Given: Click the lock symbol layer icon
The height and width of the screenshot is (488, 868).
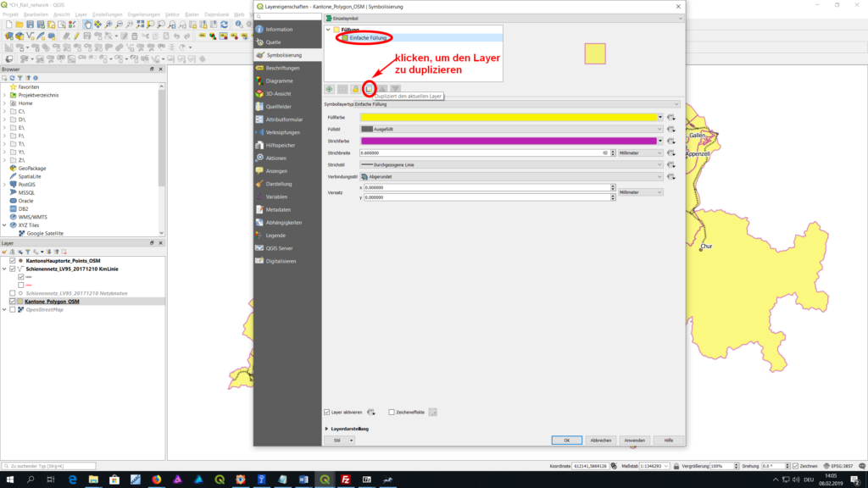Looking at the screenshot, I should pos(356,89).
